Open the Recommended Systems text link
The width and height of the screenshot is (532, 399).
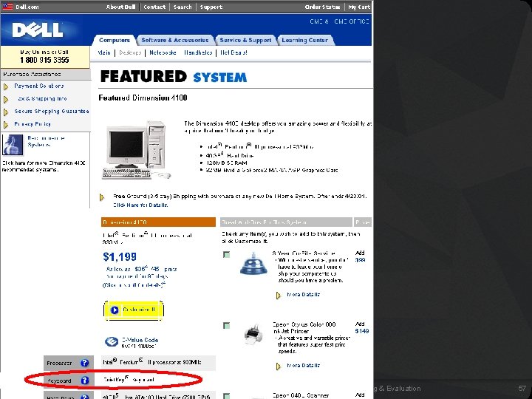[x=46, y=141]
